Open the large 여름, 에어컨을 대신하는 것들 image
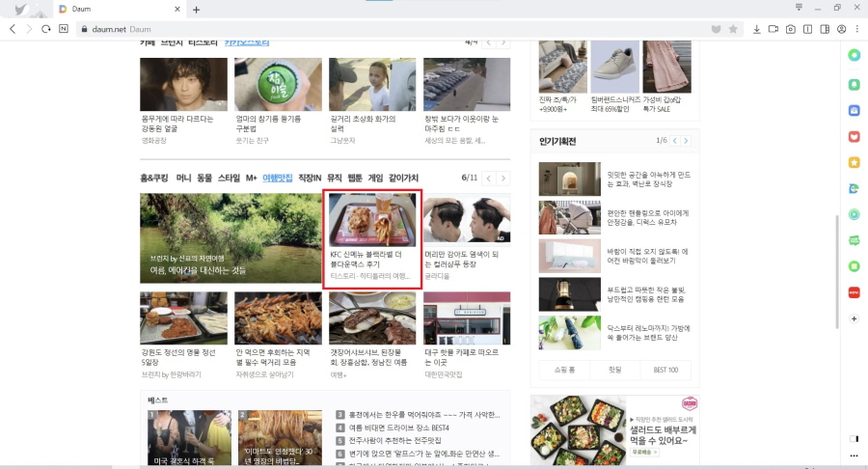868x469 pixels. (231, 238)
